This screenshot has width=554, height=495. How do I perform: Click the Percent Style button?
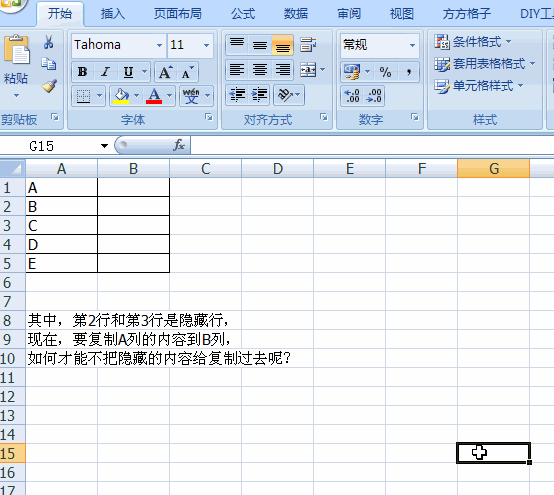385,72
